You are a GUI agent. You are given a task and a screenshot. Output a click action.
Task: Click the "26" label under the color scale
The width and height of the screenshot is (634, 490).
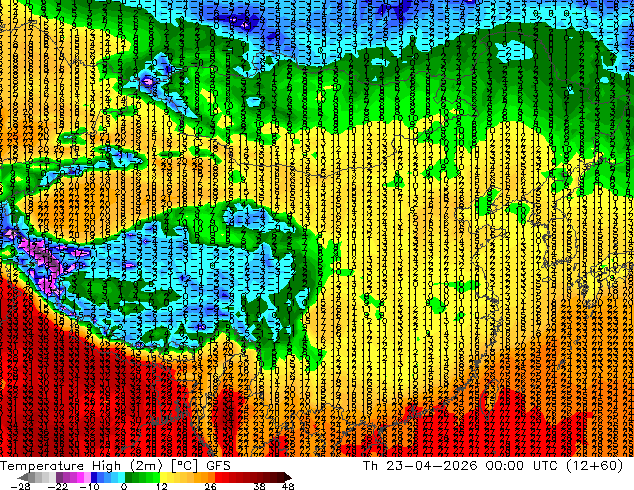(x=210, y=486)
